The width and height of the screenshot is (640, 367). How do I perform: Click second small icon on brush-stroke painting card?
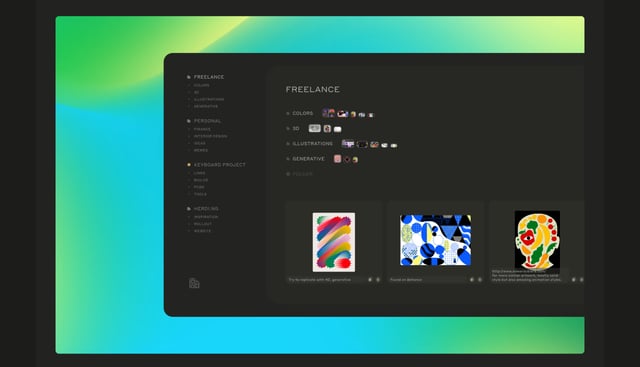(378, 280)
